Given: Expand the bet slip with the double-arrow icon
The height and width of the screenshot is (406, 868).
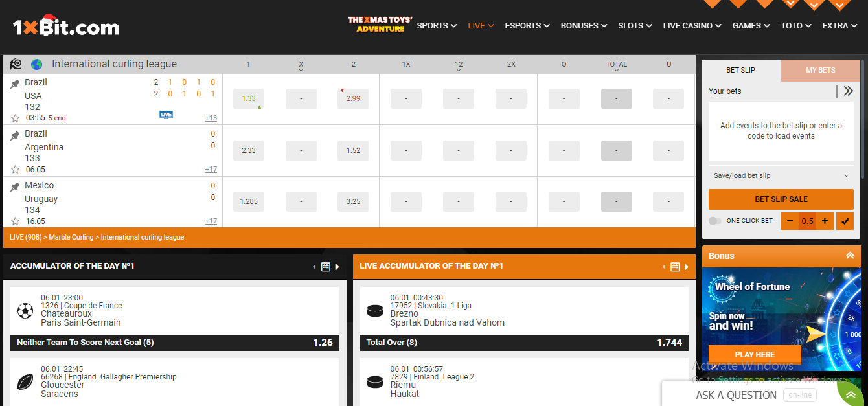Looking at the screenshot, I should coord(849,91).
